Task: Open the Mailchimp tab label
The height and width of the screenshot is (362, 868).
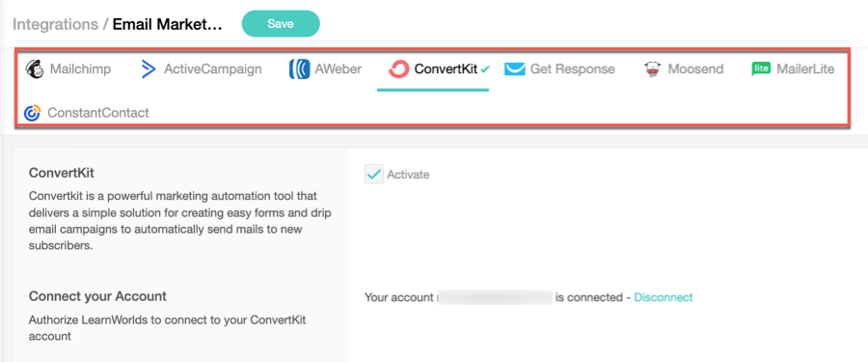Action: pyautogui.click(x=80, y=70)
